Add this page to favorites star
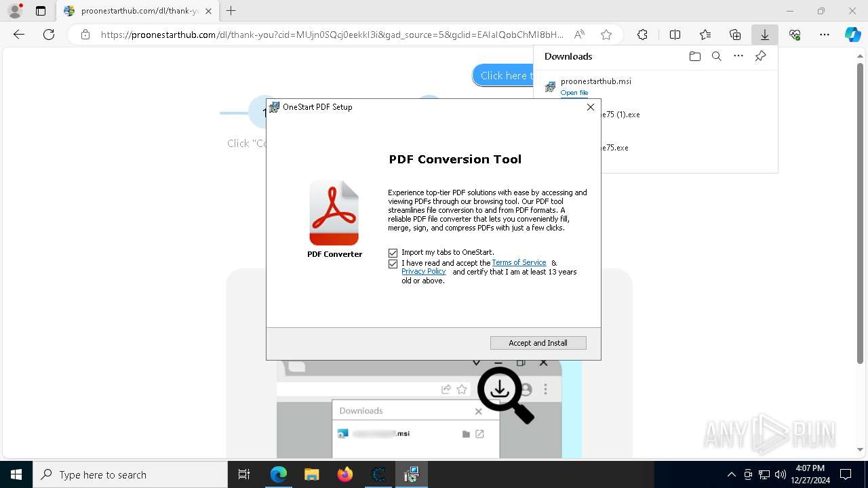 click(x=606, y=35)
